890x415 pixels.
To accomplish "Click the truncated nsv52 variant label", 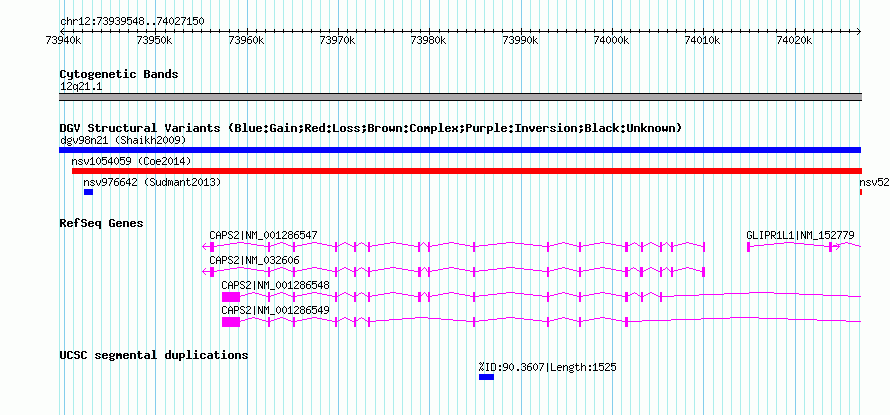I will (x=874, y=182).
